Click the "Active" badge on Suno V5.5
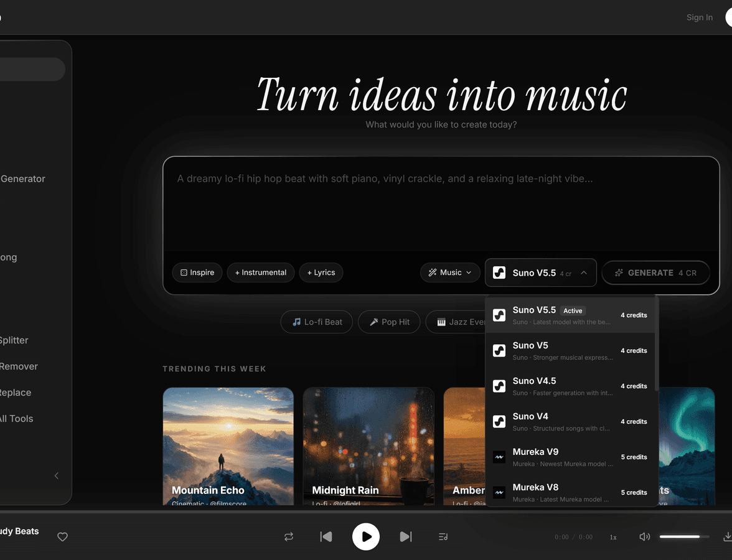Image resolution: width=732 pixels, height=560 pixels. coord(573,311)
